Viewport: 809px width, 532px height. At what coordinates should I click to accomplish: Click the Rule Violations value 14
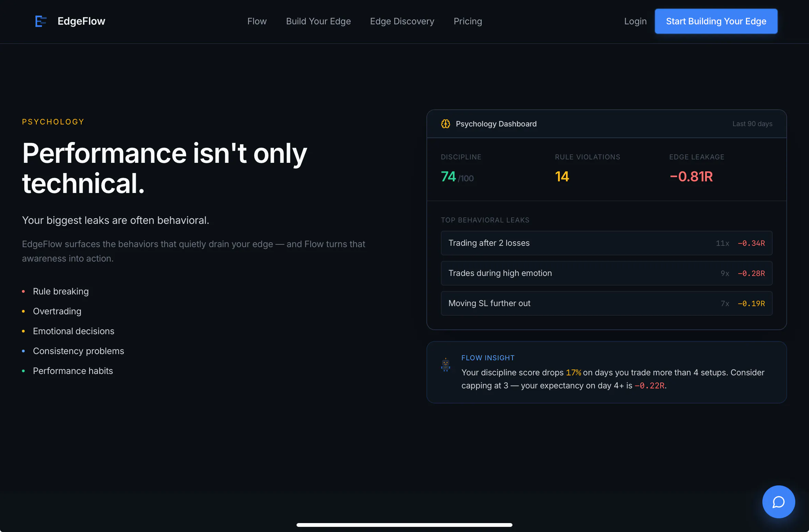click(x=562, y=177)
